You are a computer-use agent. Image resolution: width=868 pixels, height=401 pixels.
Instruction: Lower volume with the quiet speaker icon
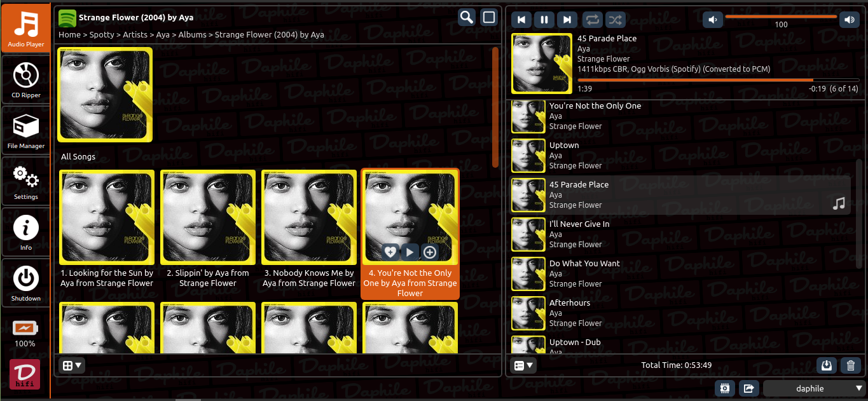coord(713,20)
